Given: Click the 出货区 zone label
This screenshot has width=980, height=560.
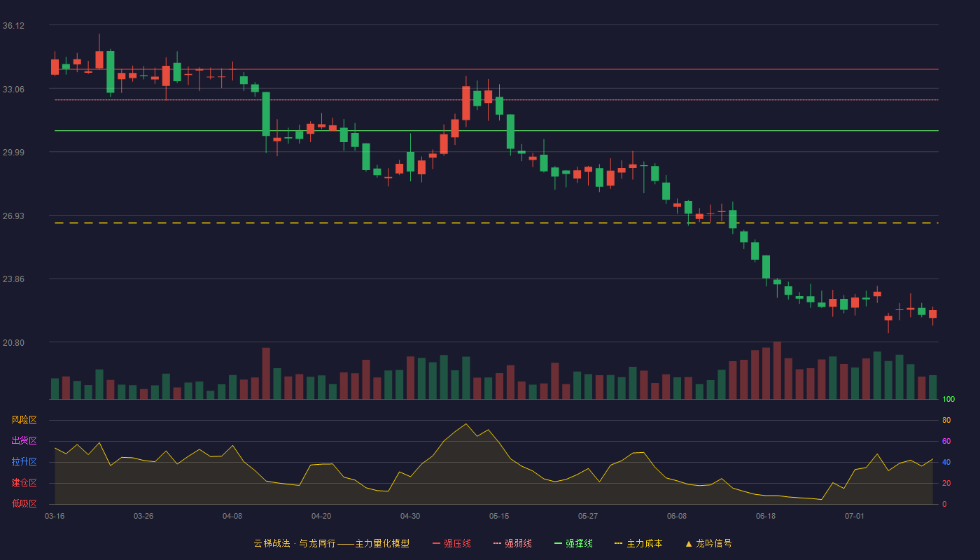Looking at the screenshot, I should pyautogui.click(x=24, y=441).
